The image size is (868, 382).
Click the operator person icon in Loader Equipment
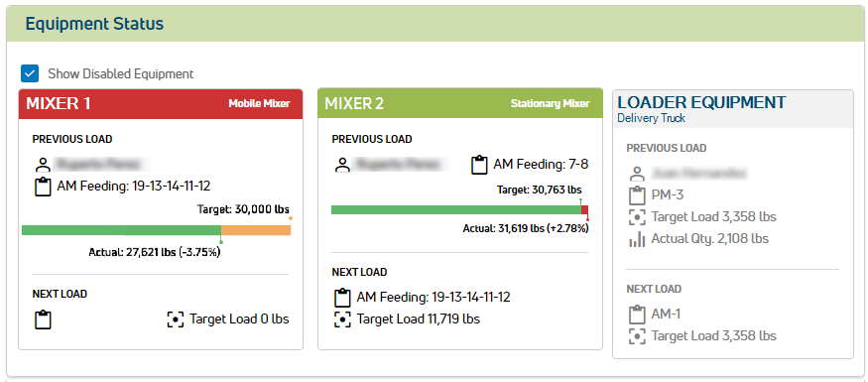coord(638,174)
